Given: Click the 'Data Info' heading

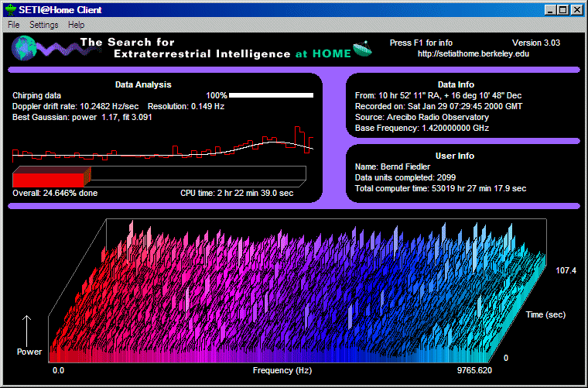Looking at the screenshot, I should click(456, 85).
